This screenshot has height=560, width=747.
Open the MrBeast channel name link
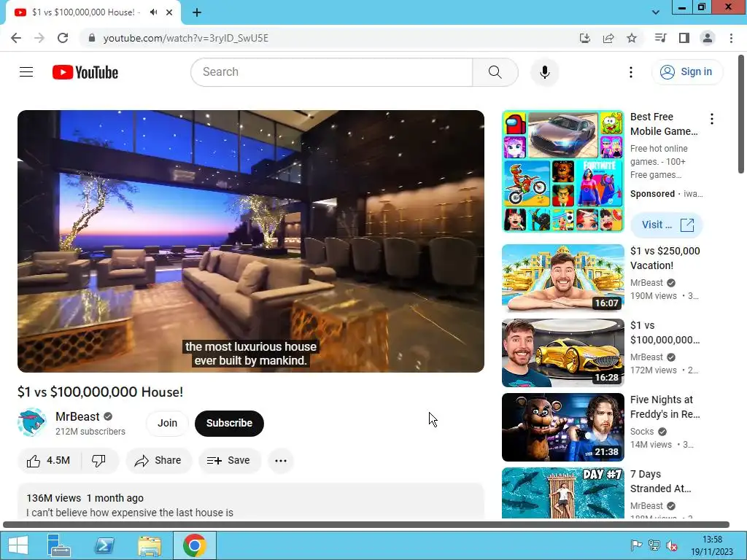(77, 416)
